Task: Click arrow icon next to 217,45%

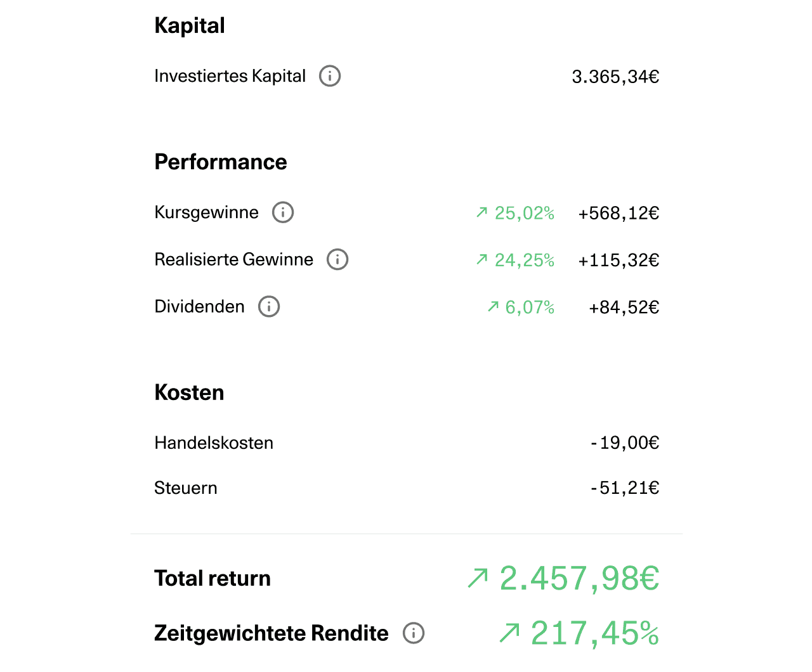Action: point(509,633)
